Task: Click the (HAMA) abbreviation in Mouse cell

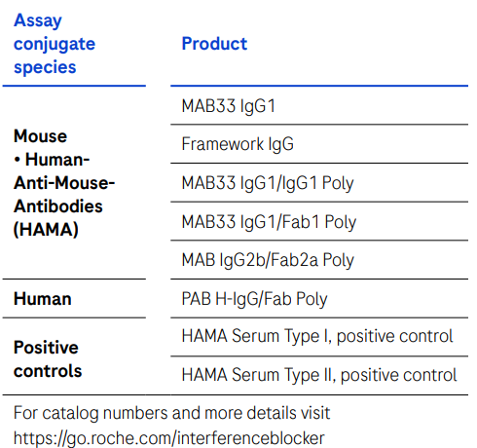Action: [46, 230]
